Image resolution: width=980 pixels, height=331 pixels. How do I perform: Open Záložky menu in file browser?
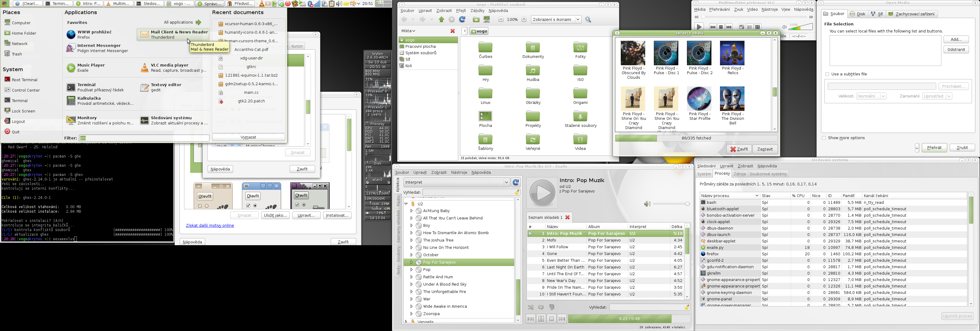pyautogui.click(x=477, y=11)
